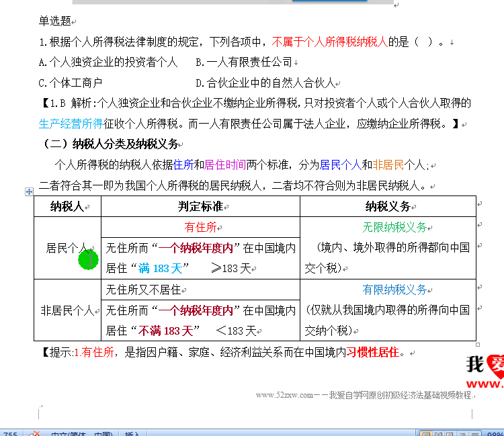504x436 pixels.
Task: Click the ≥183天 text in table
Action: pos(230,268)
